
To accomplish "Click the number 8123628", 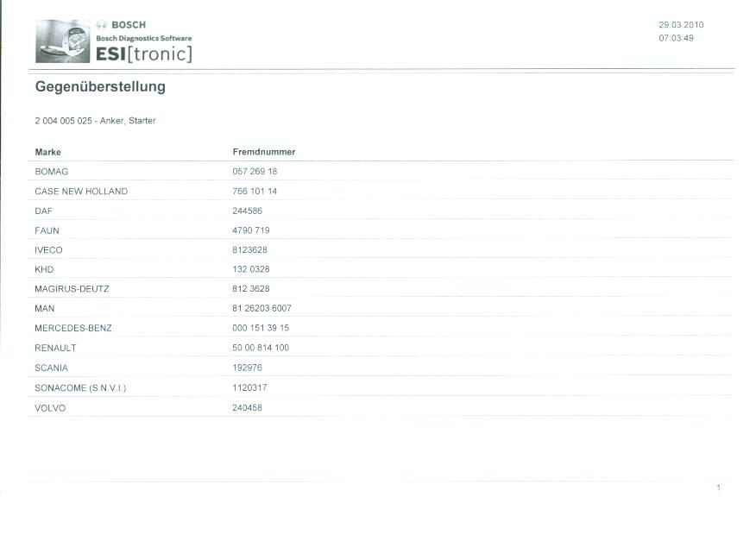I will tap(249, 249).
